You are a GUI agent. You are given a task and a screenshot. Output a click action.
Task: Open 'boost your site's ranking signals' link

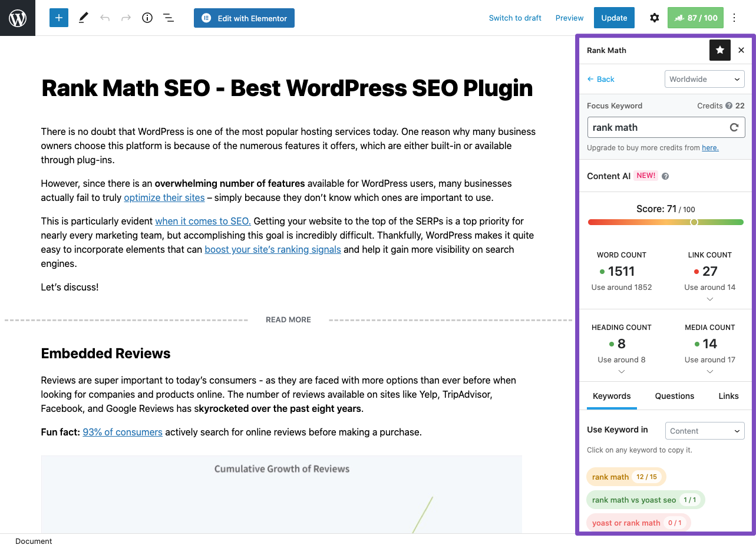click(x=273, y=249)
